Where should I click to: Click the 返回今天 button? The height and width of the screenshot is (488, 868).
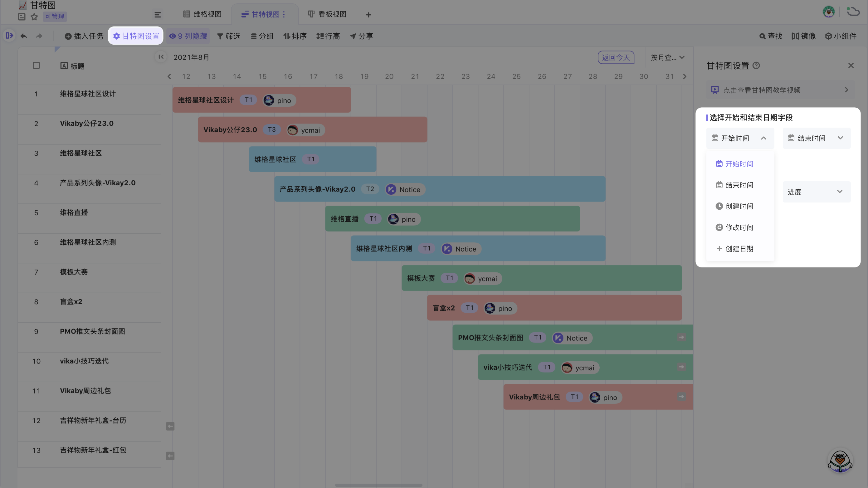tap(616, 57)
